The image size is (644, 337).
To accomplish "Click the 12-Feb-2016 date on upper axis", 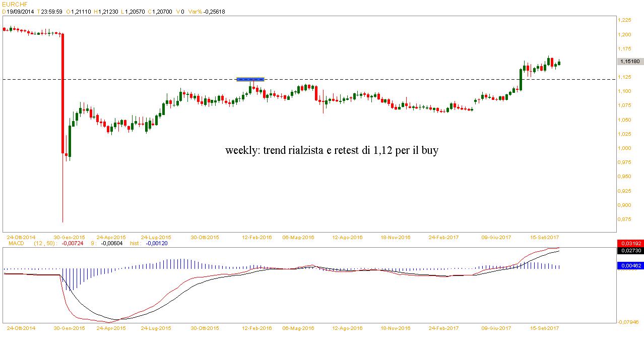I will pos(257,237).
